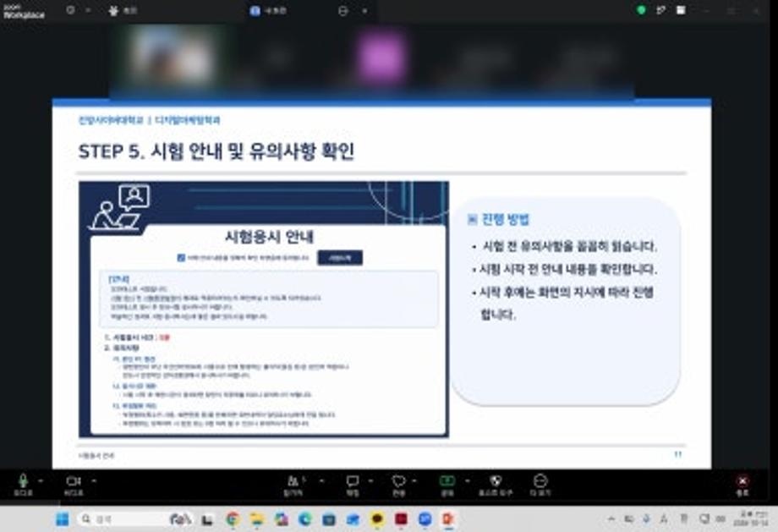The height and width of the screenshot is (532, 778).
Task: Open the reactions heart menu
Action: (x=398, y=485)
